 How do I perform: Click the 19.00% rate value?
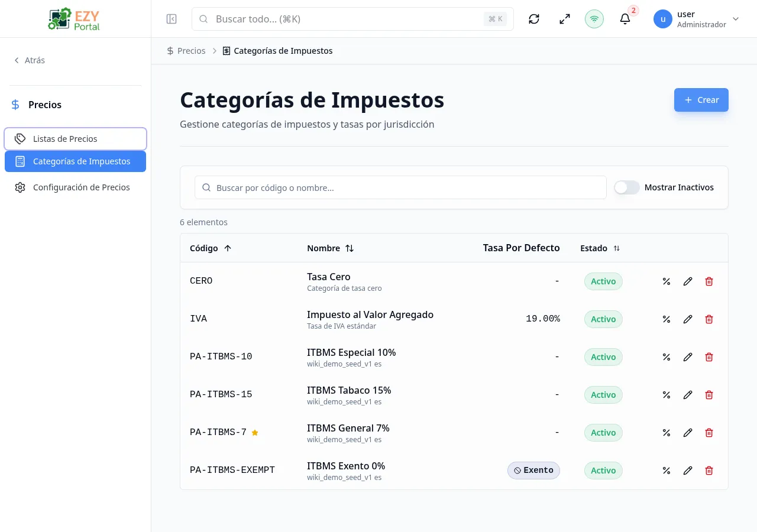543,319
